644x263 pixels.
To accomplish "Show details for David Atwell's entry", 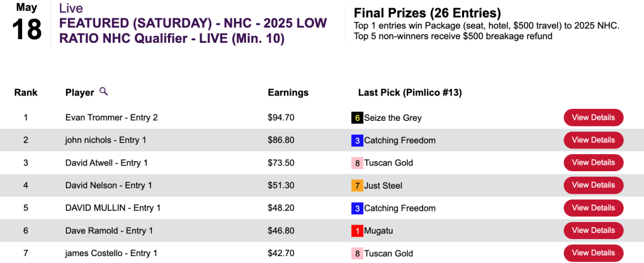I will (x=593, y=163).
